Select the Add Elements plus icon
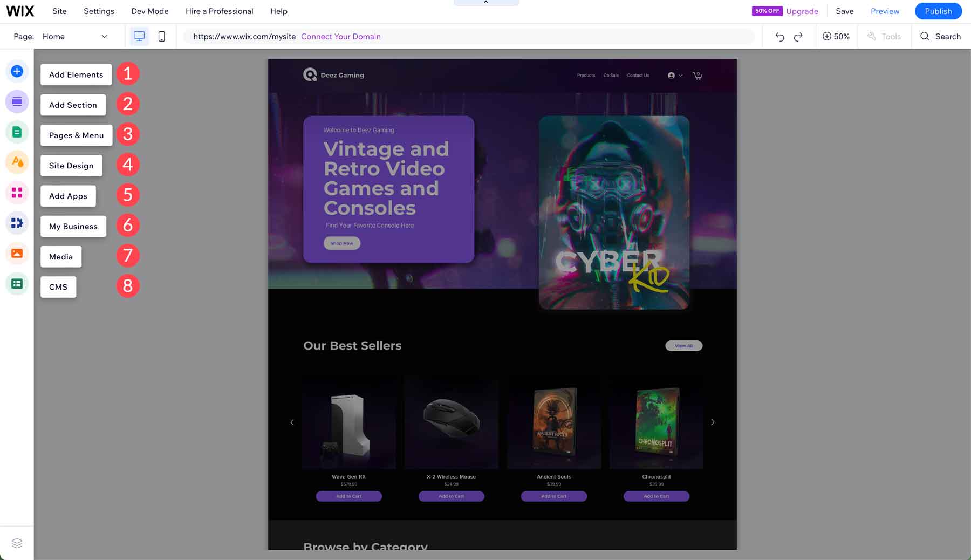This screenshot has height=560, width=971. pyautogui.click(x=17, y=71)
